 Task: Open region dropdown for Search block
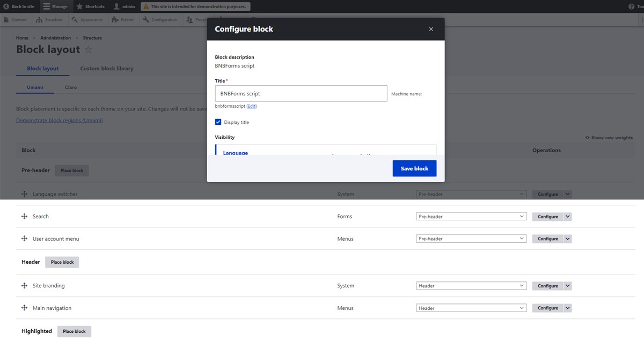click(x=471, y=217)
